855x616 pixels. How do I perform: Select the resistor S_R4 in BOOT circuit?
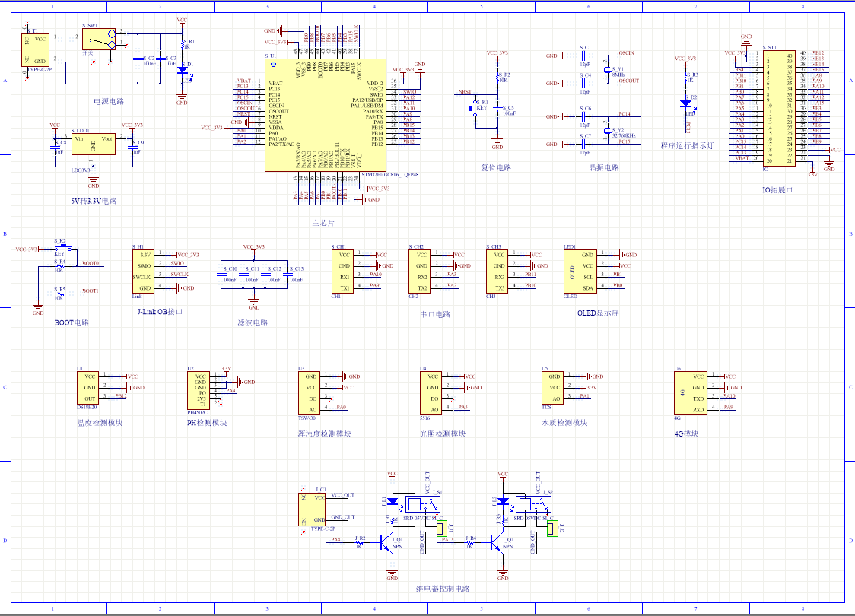pos(59,267)
